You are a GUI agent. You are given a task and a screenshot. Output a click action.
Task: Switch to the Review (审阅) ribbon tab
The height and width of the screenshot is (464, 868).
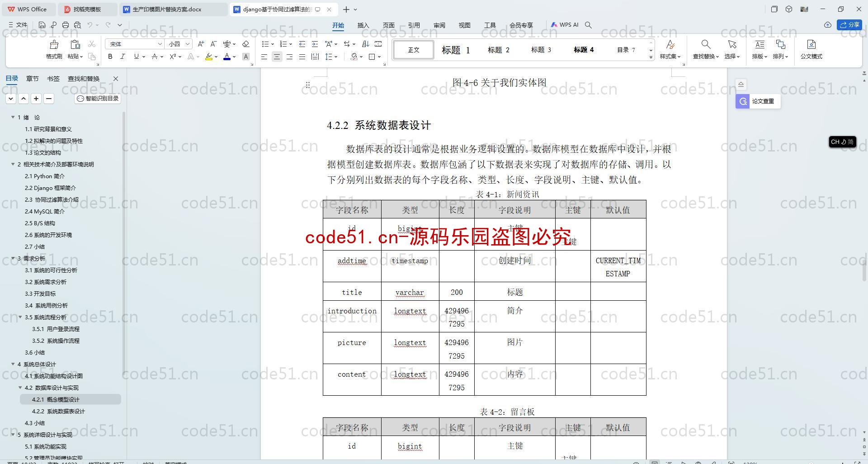[x=439, y=25]
